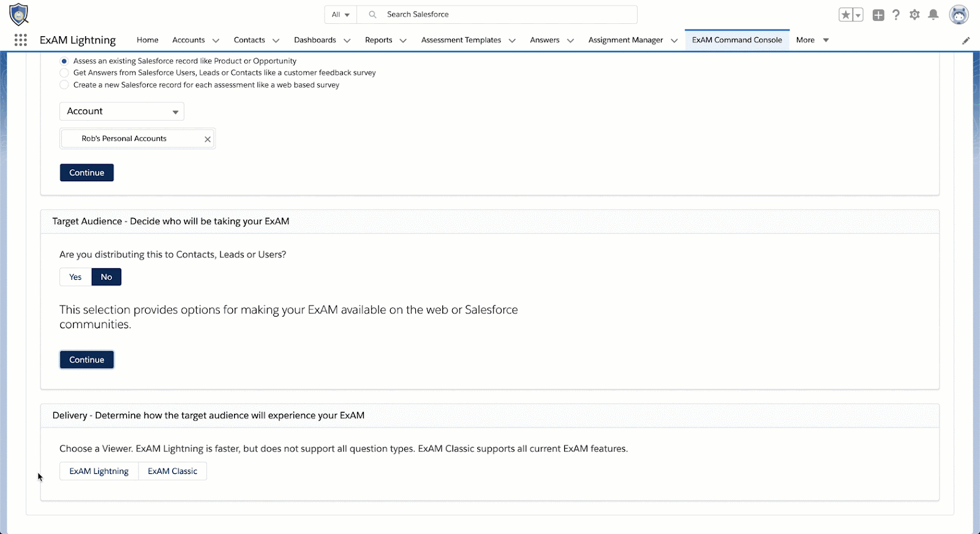Click the pencil edit navigation icon

click(966, 40)
